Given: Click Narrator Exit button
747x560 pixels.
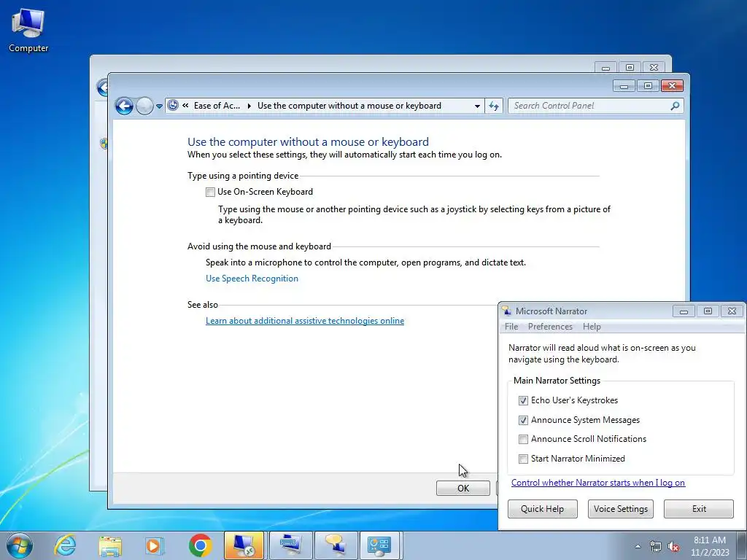Looking at the screenshot, I should 699,508.
